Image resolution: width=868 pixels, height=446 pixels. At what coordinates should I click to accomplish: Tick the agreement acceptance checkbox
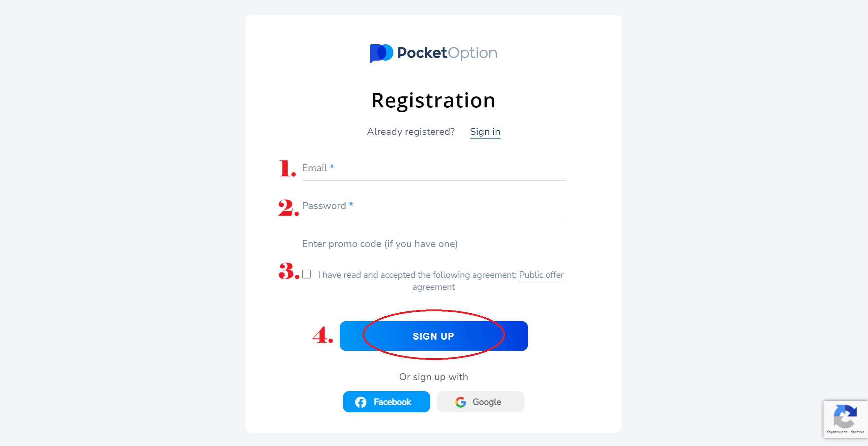pyautogui.click(x=306, y=274)
